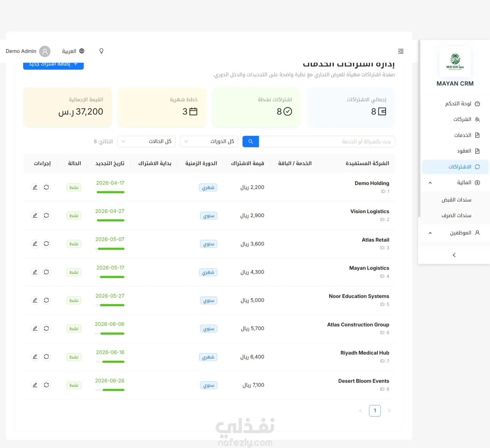
Task: Click the edit pencil icon for Demo Holding
Action: (x=35, y=187)
